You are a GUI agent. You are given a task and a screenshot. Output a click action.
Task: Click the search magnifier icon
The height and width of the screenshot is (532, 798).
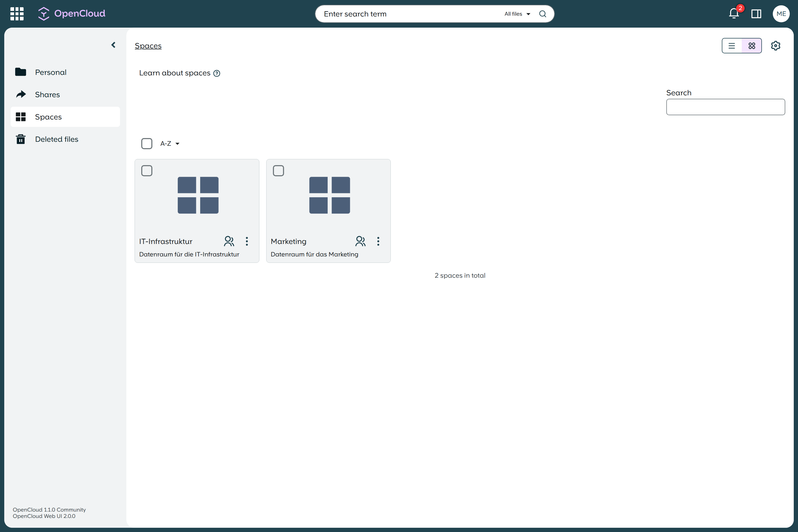[543, 14]
